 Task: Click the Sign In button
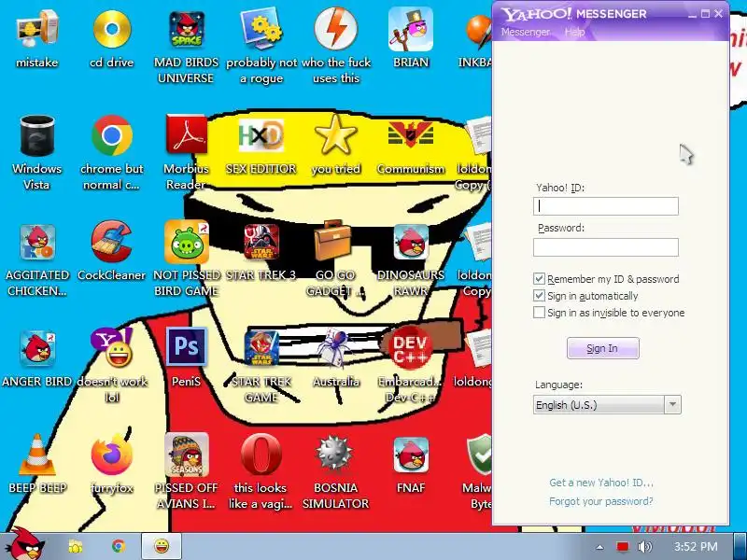point(602,348)
